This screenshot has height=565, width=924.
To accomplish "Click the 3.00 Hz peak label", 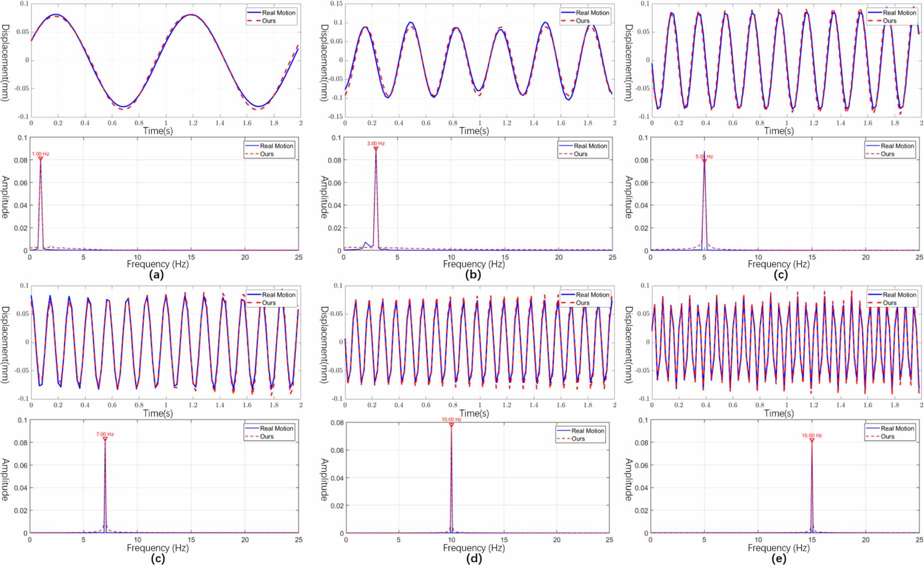I will pos(376,143).
